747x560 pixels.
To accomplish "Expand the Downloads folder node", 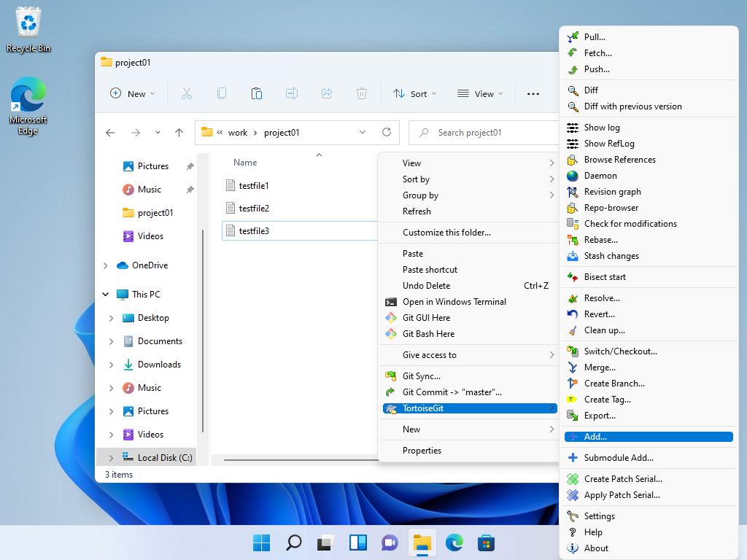I will pyautogui.click(x=111, y=365).
